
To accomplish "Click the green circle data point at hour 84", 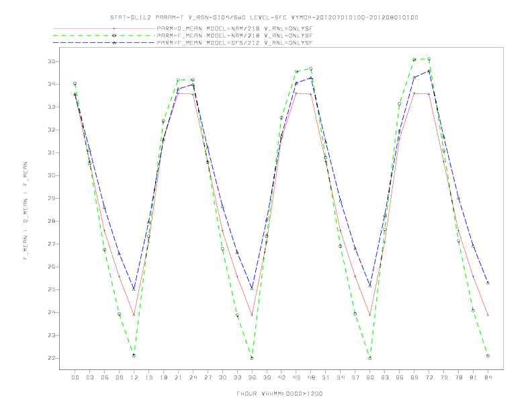I will pyautogui.click(x=488, y=356).
